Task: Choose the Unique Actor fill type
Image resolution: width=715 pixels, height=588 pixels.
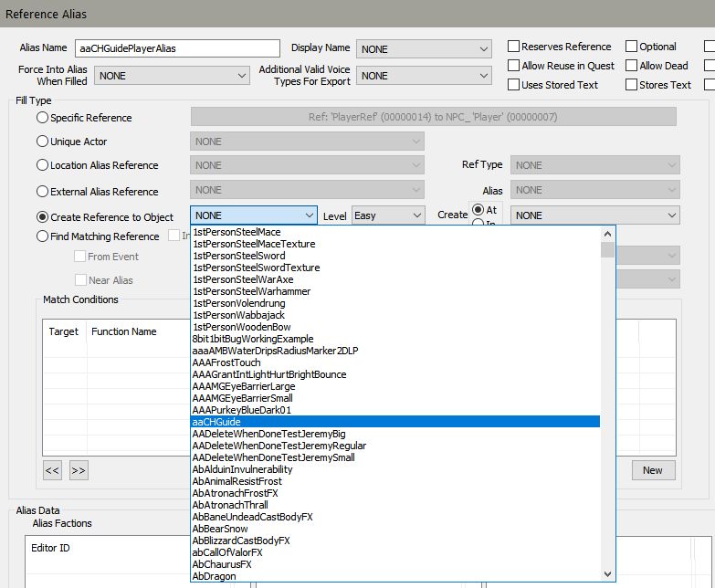Action: click(x=43, y=142)
